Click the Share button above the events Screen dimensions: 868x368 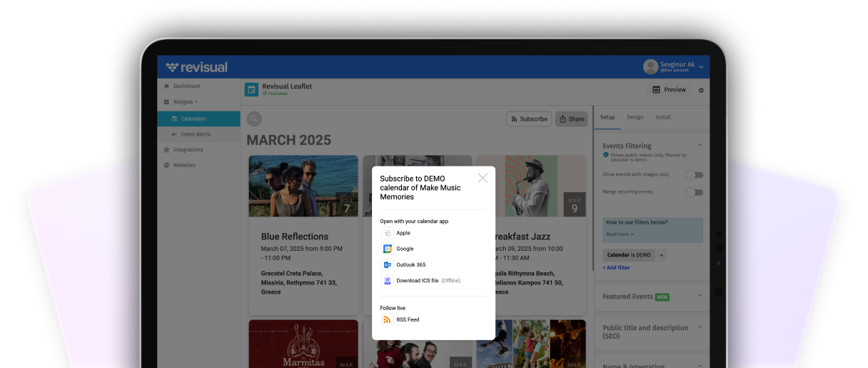(571, 119)
